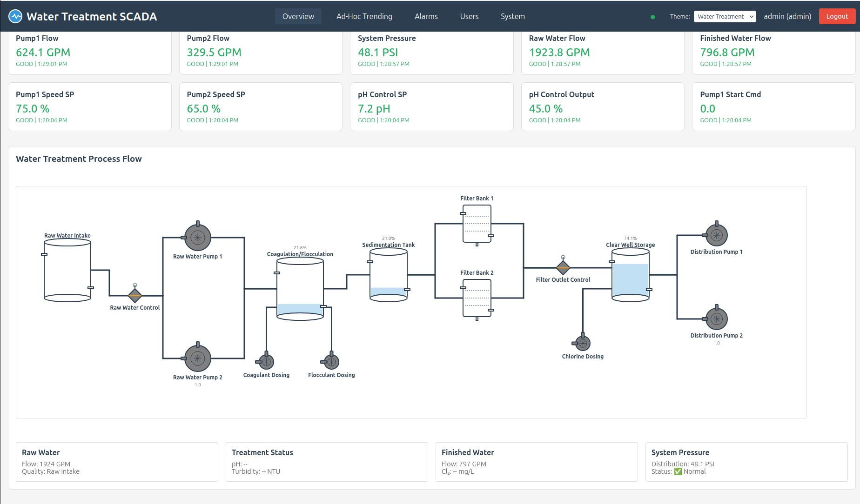The width and height of the screenshot is (860, 504).
Task: Select the Pump1 Flow 624.1 GPM value
Action: [x=43, y=53]
